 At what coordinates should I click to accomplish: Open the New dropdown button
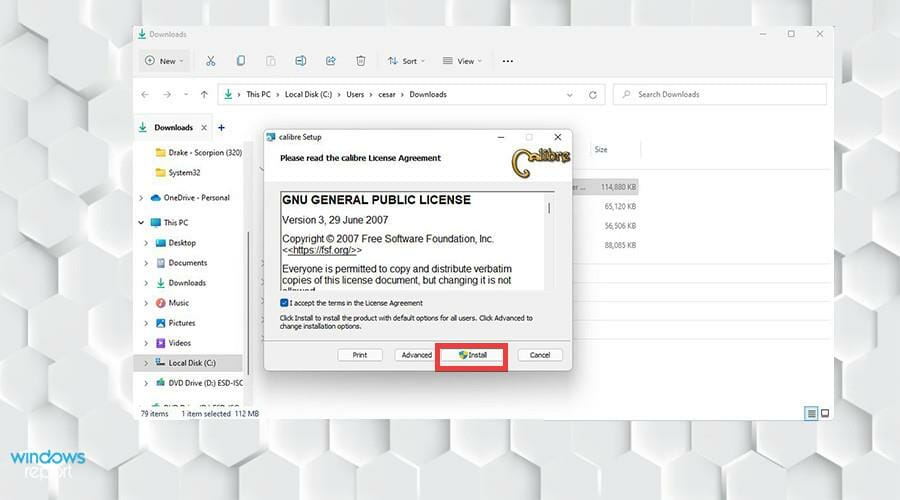pyautogui.click(x=164, y=61)
